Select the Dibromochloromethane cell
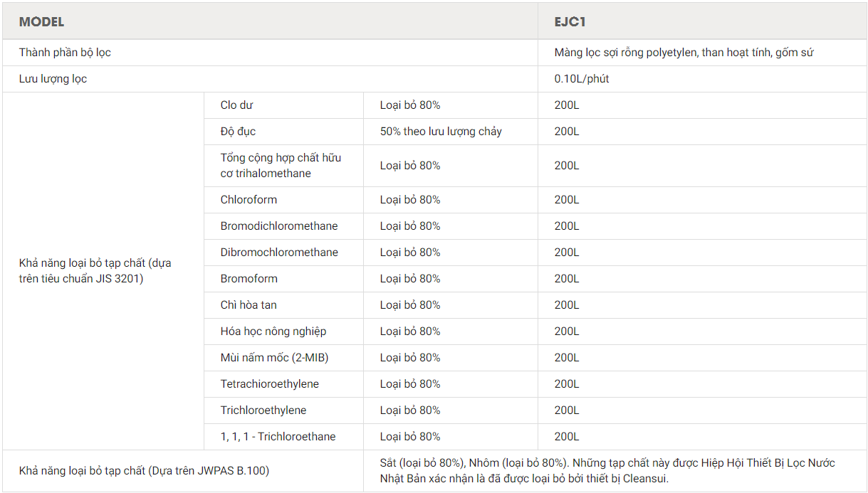868x493 pixels. tap(279, 253)
